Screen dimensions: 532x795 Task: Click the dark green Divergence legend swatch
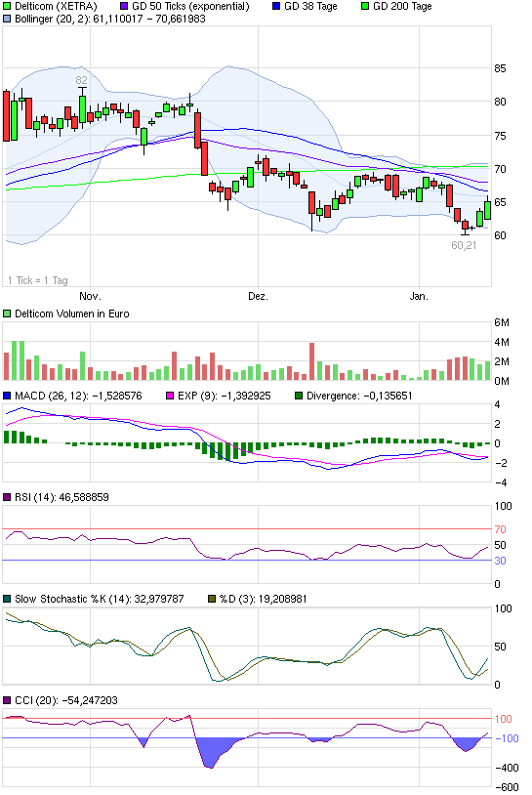pos(299,396)
